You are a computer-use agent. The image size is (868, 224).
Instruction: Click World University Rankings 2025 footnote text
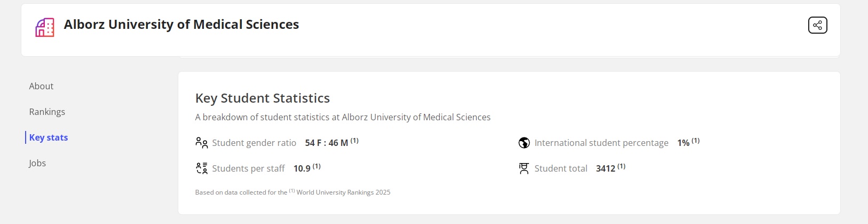point(343,192)
